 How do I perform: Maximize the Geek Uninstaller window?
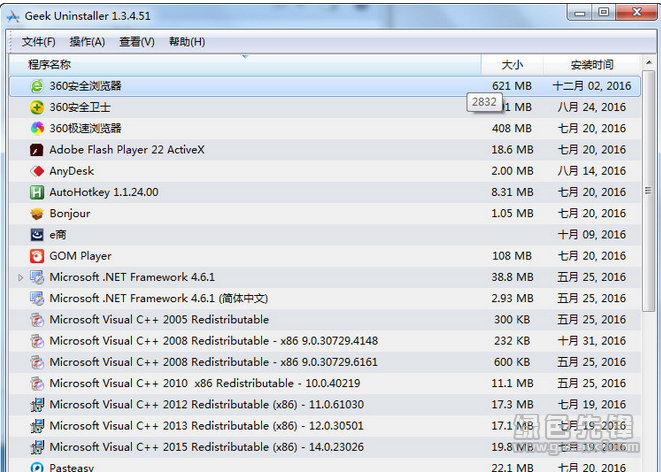[604, 13]
